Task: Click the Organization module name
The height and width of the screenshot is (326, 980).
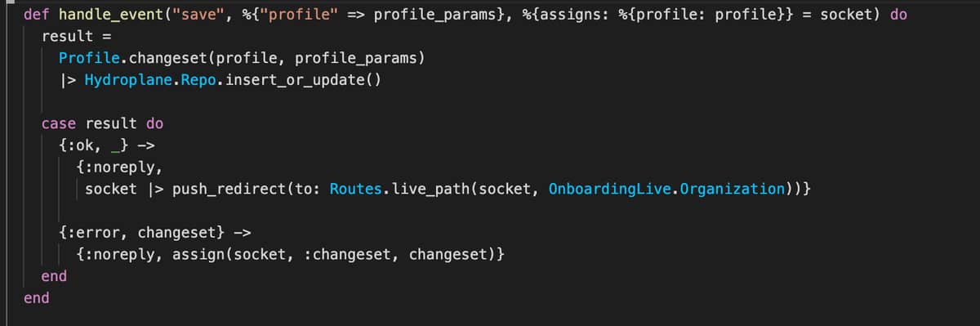Action: point(733,189)
